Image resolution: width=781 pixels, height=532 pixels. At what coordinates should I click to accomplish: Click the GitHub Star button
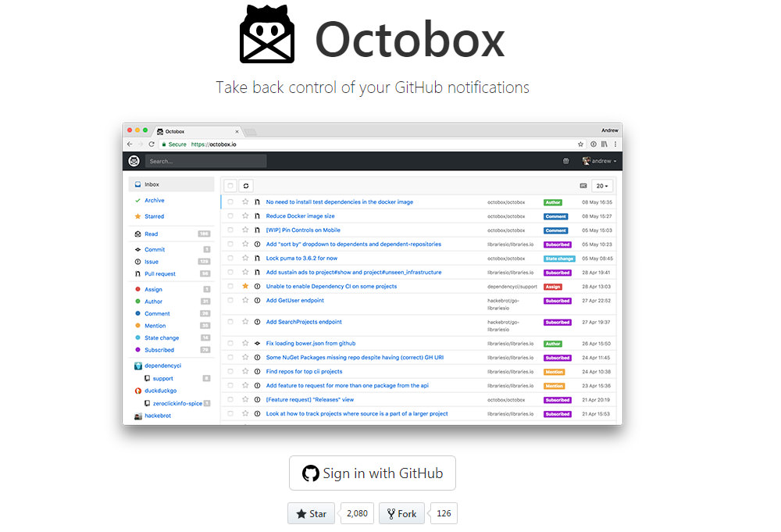[312, 513]
